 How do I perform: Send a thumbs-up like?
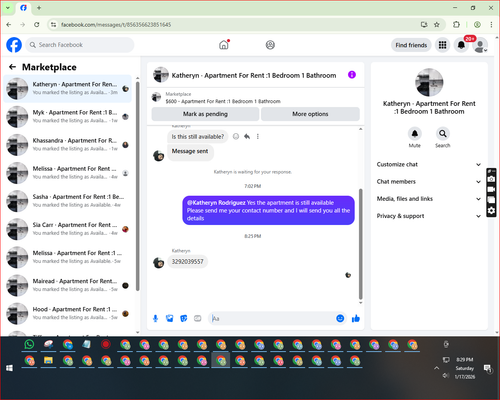356,319
